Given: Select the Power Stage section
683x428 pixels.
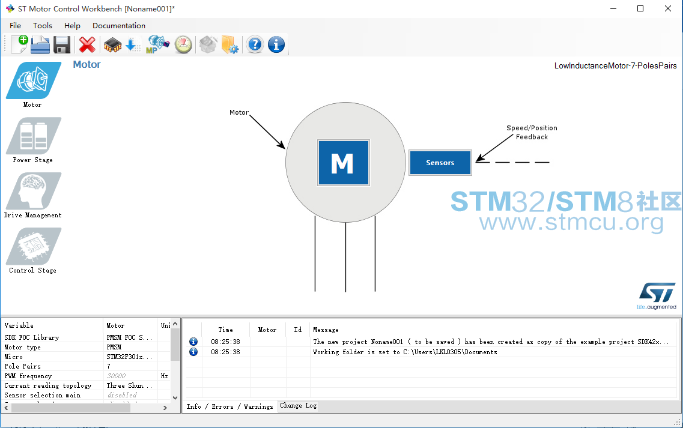Looking at the screenshot, I should click(33, 139).
